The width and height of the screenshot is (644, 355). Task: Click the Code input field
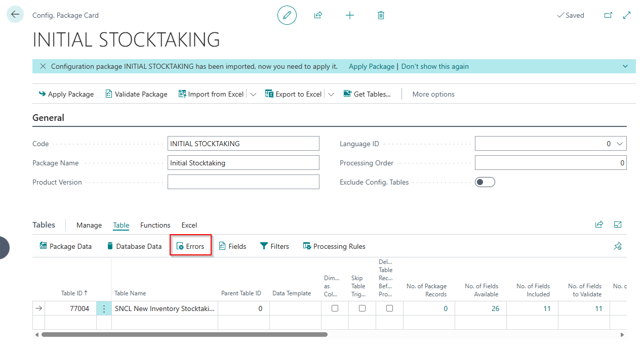[244, 144]
